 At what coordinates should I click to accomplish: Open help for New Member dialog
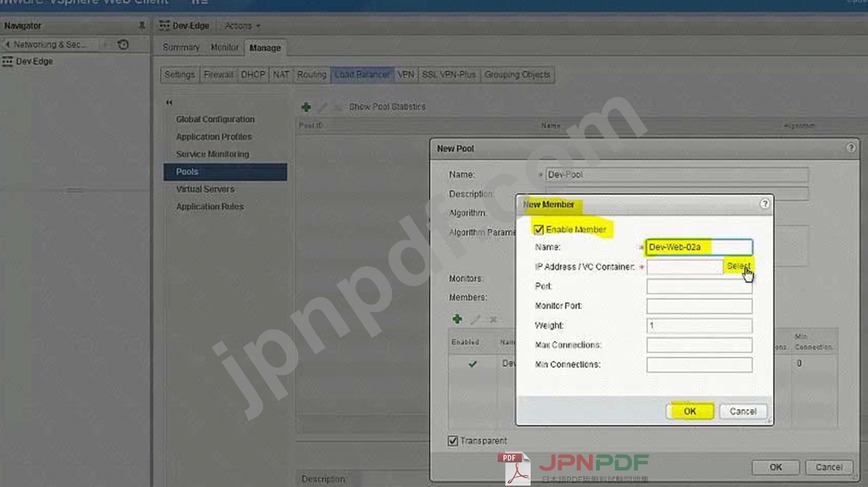click(x=765, y=204)
